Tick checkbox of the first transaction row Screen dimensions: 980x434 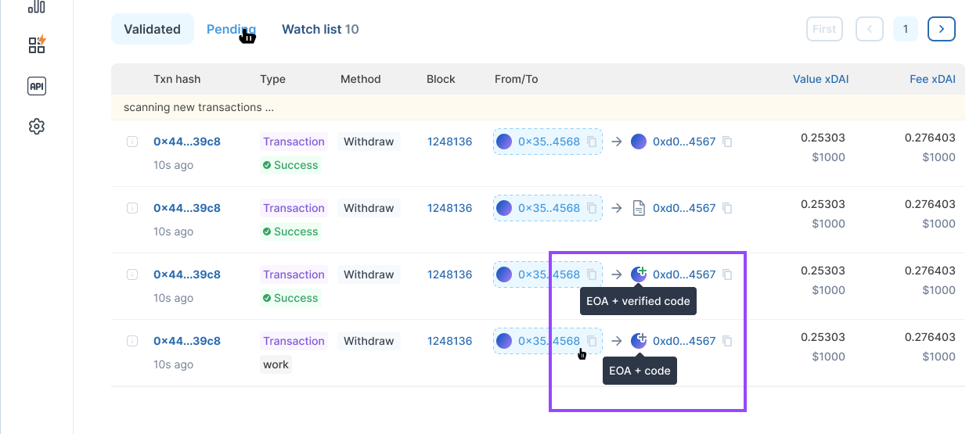(x=132, y=142)
